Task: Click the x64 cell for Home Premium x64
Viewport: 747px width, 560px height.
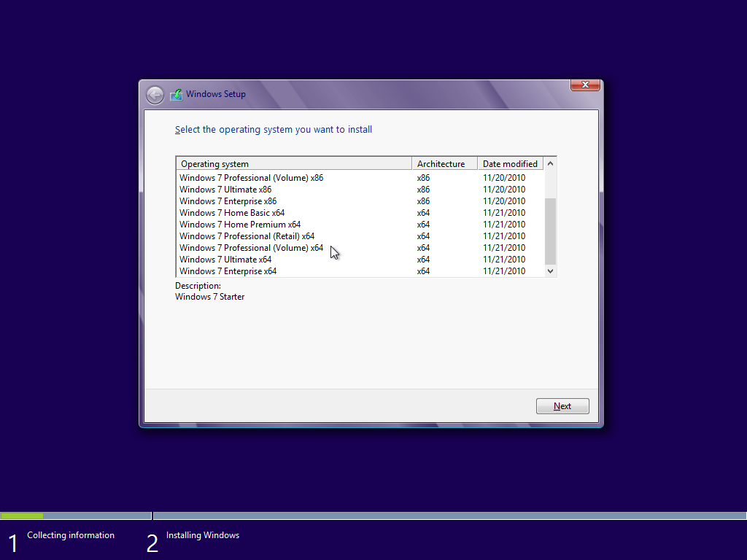Action: coord(423,225)
